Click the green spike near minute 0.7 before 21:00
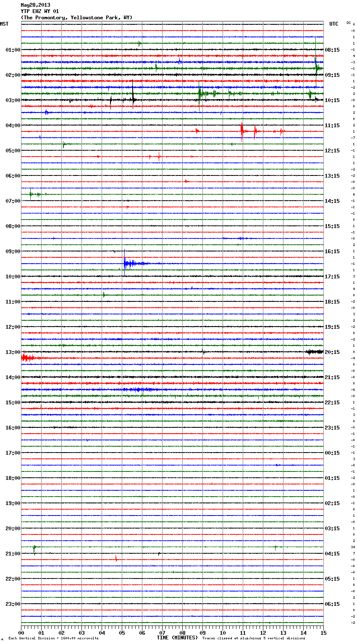The image size is (357, 644). click(x=34, y=549)
